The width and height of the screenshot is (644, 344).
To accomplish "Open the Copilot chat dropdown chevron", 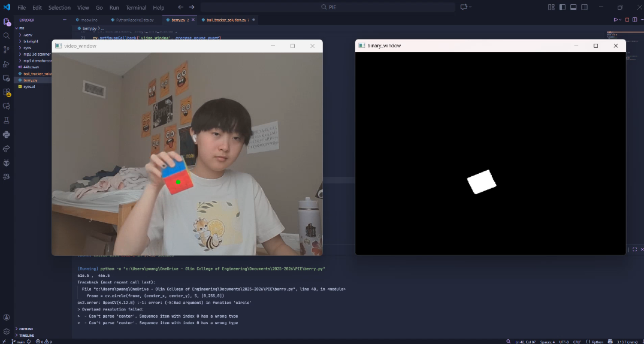I will pos(470,7).
